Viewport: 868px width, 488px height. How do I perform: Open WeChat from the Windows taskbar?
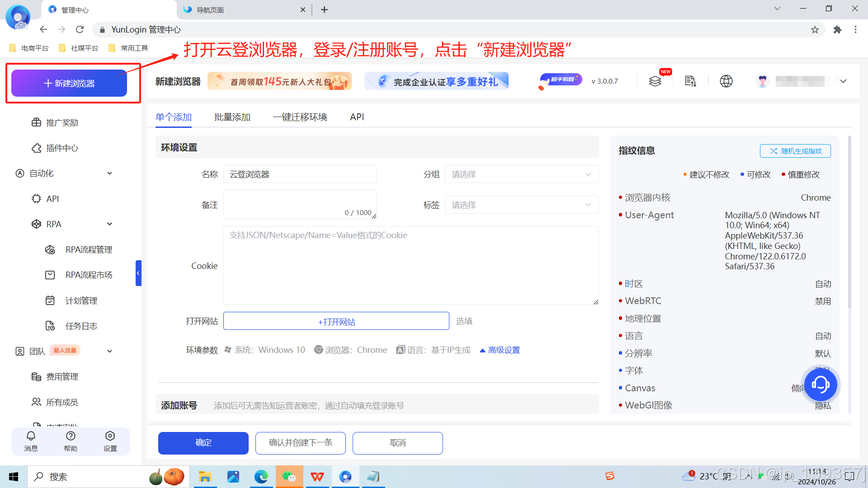pos(289,477)
